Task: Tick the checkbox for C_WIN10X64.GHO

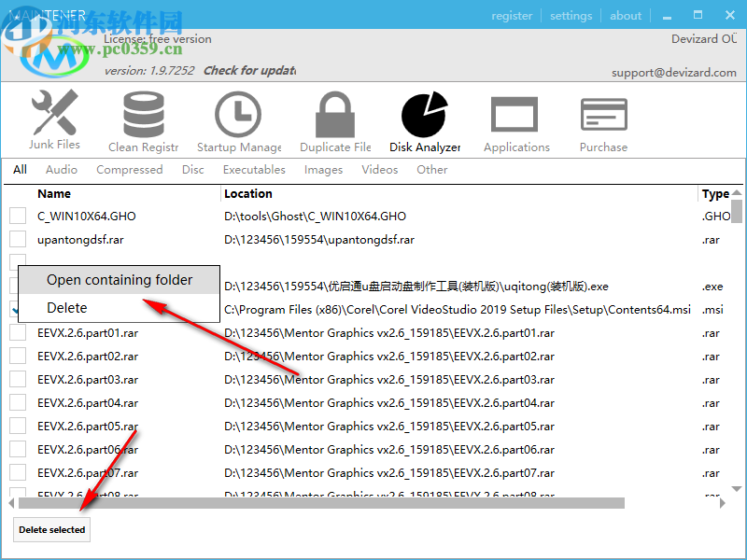Action: [18, 216]
